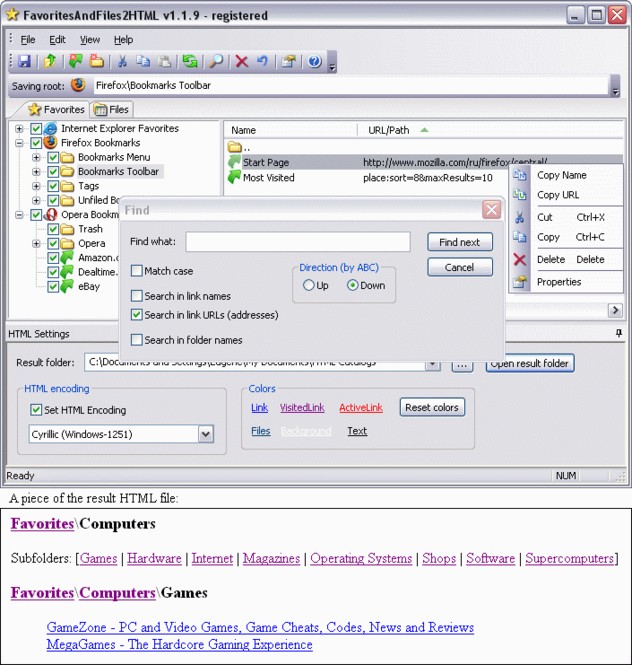This screenshot has height=665, width=632.
Task: Toggle the Set HTML Encoding checkbox
Action: tap(36, 410)
